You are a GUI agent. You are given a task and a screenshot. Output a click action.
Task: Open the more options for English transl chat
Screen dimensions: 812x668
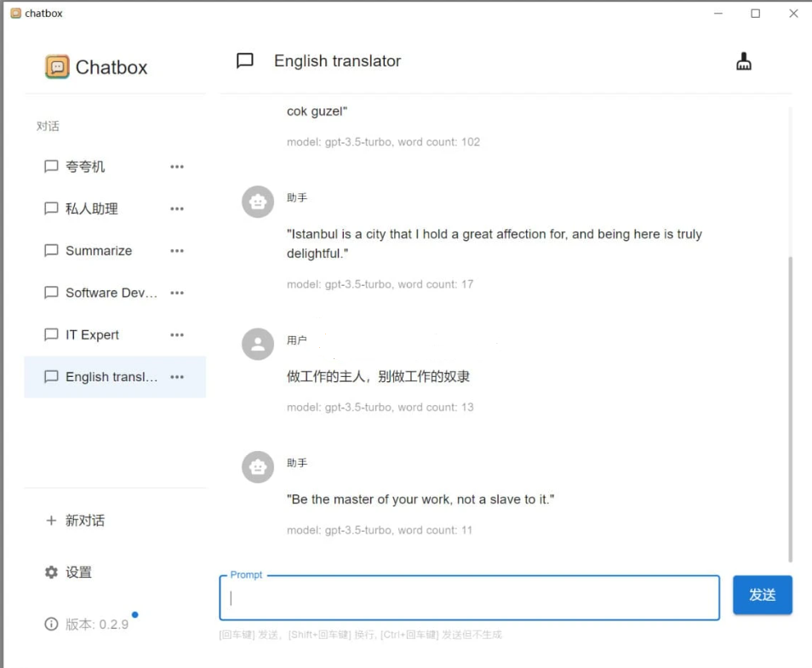tap(177, 377)
